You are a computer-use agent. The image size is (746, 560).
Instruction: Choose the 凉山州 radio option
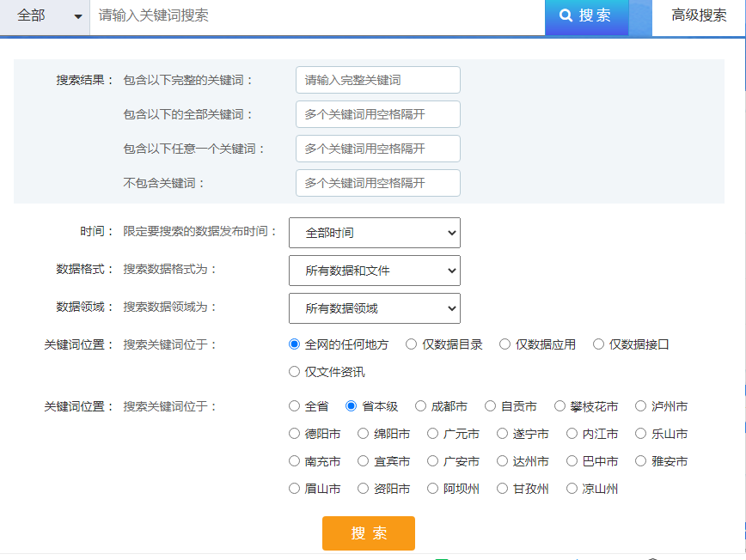[x=572, y=489]
